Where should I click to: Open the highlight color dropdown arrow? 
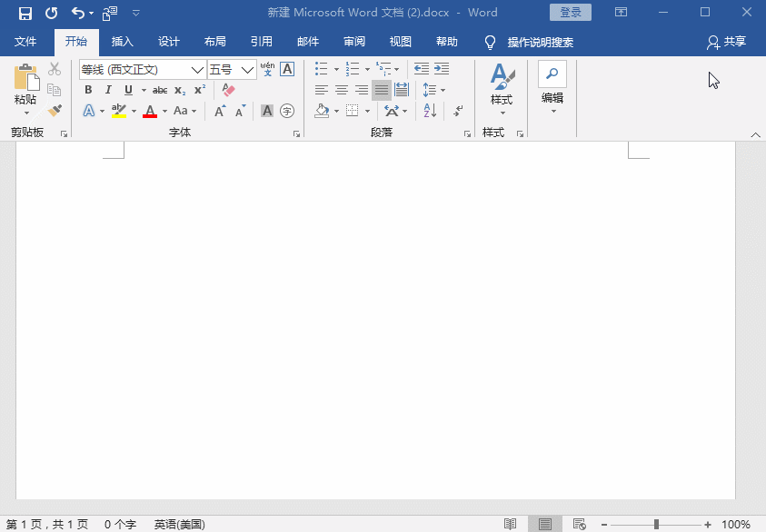[x=134, y=112]
